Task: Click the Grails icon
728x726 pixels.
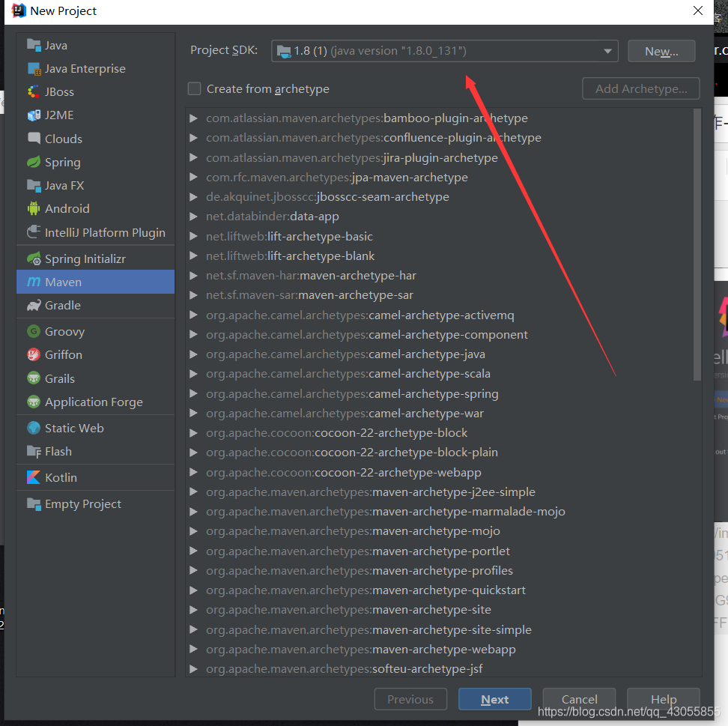Action: [34, 378]
